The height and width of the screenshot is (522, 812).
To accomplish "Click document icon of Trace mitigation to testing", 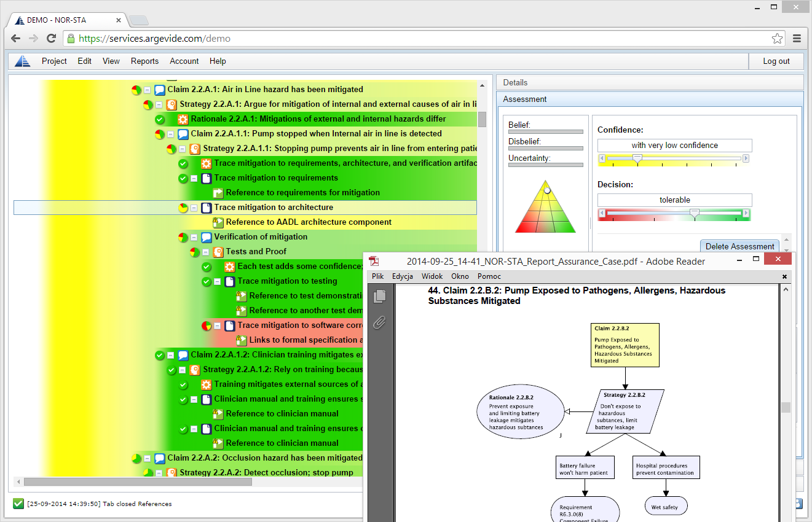I will [230, 281].
